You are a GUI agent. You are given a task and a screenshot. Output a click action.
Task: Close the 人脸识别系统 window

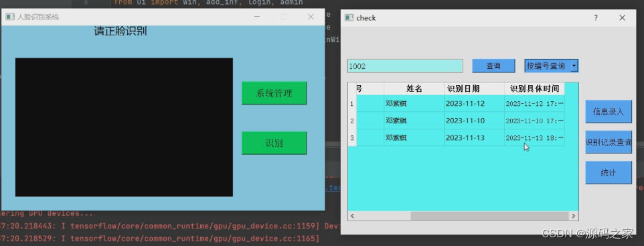click(x=311, y=17)
